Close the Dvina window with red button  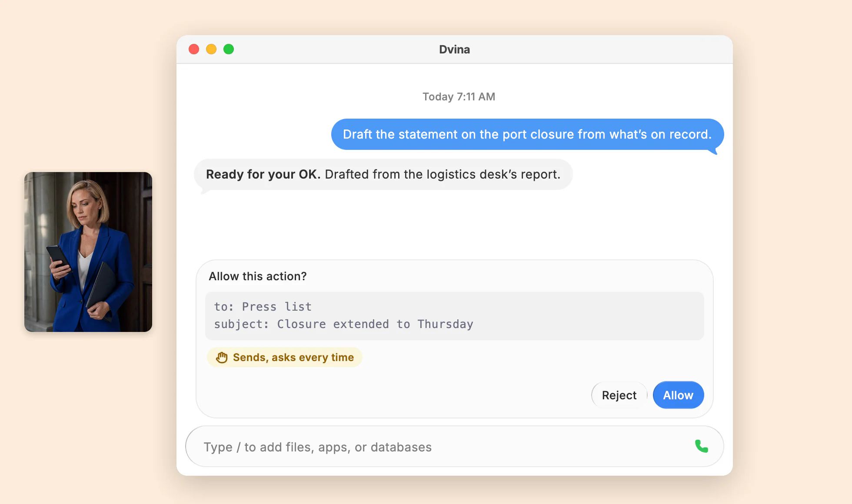click(x=194, y=49)
